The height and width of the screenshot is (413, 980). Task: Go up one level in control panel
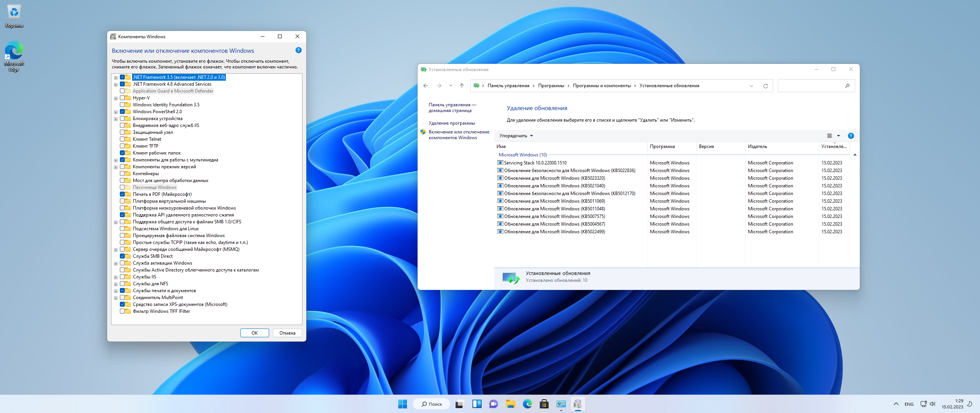462,86
